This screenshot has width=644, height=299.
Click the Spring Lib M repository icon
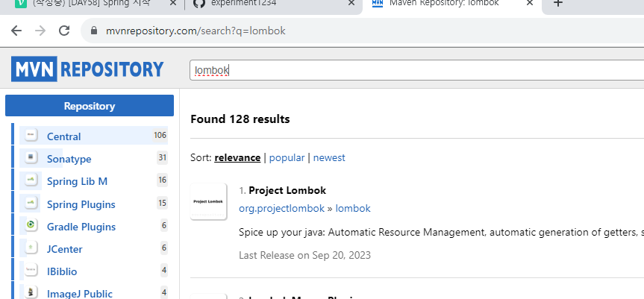31,180
